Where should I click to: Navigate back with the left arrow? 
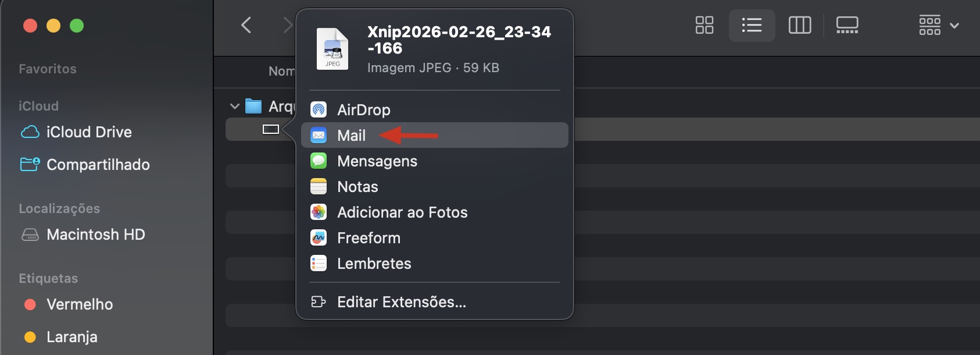[246, 24]
